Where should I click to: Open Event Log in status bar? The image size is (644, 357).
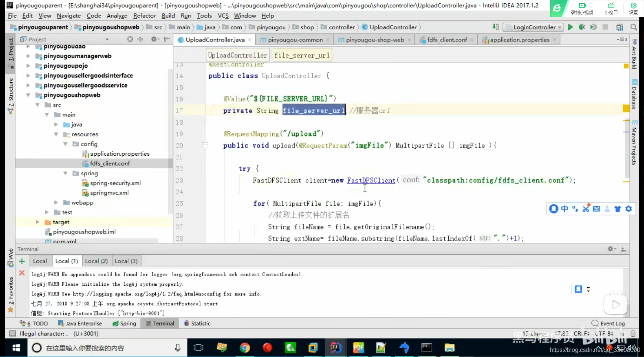coord(608,323)
